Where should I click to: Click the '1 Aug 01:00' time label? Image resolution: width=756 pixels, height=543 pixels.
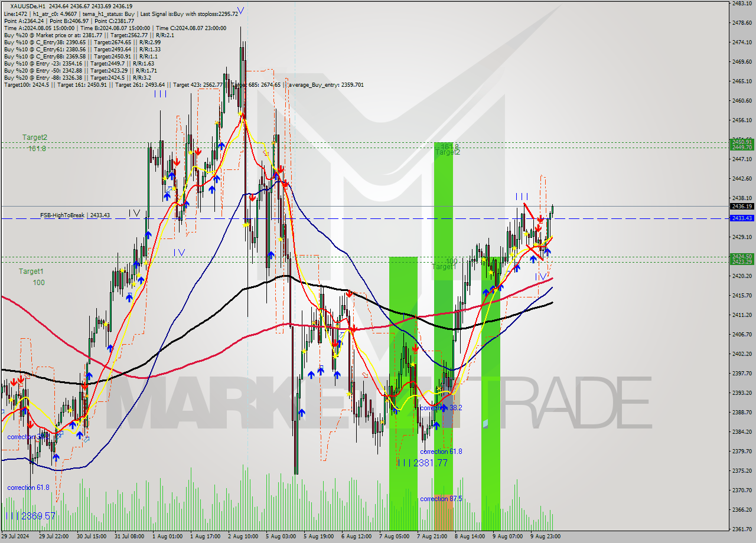[x=167, y=537]
